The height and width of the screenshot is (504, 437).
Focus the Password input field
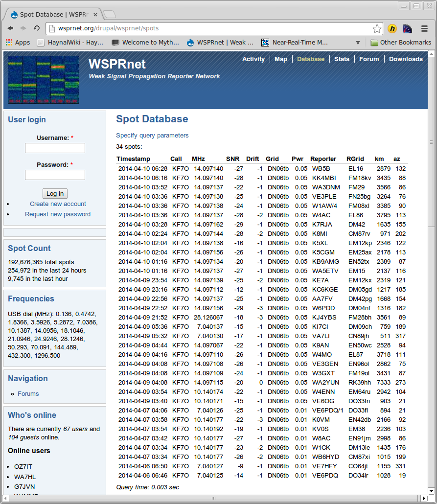tap(55, 175)
